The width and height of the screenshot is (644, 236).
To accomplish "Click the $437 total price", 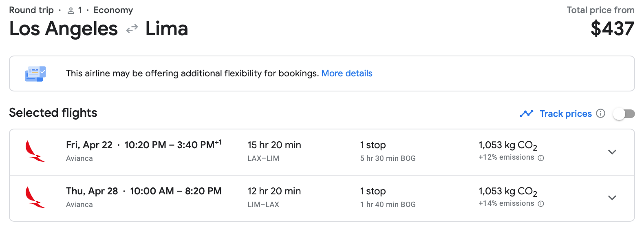I will point(612,29).
